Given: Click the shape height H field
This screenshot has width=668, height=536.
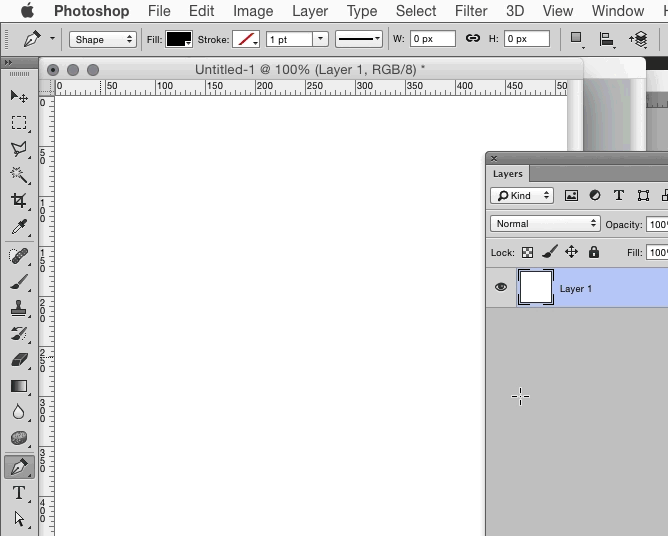Looking at the screenshot, I should point(527,39).
